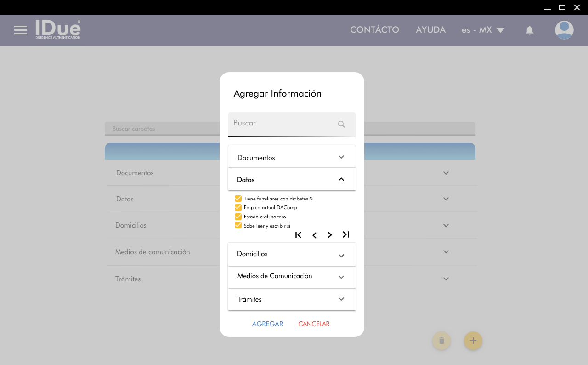
Task: Open the CONTÁCTO menu item
Action: click(374, 30)
